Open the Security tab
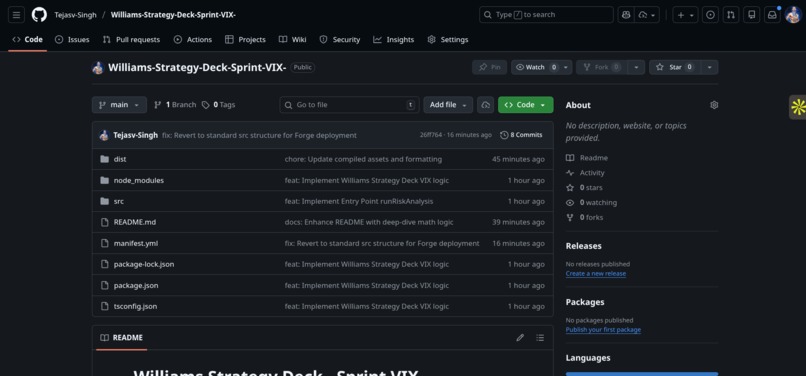The image size is (806, 376). click(x=340, y=40)
